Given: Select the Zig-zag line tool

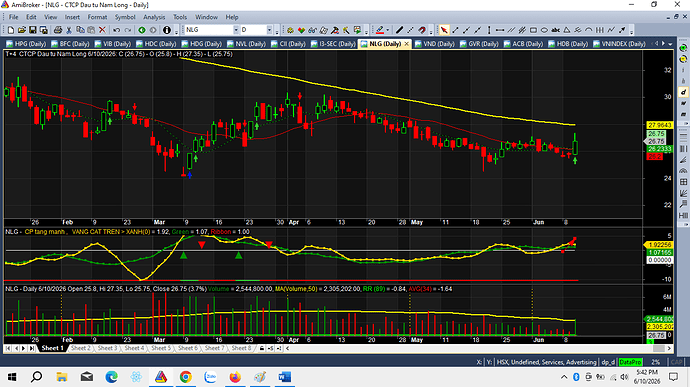Looking at the screenshot, I should (x=611, y=30).
